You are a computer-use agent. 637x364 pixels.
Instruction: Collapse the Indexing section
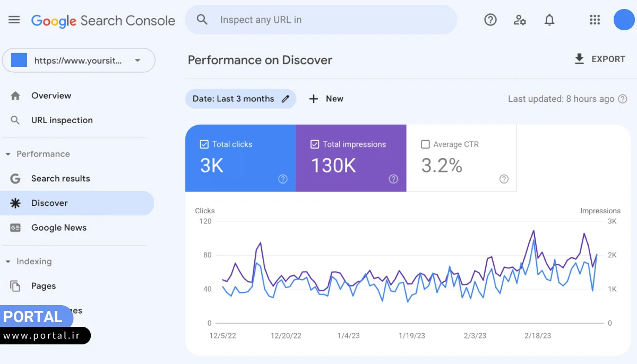click(8, 262)
